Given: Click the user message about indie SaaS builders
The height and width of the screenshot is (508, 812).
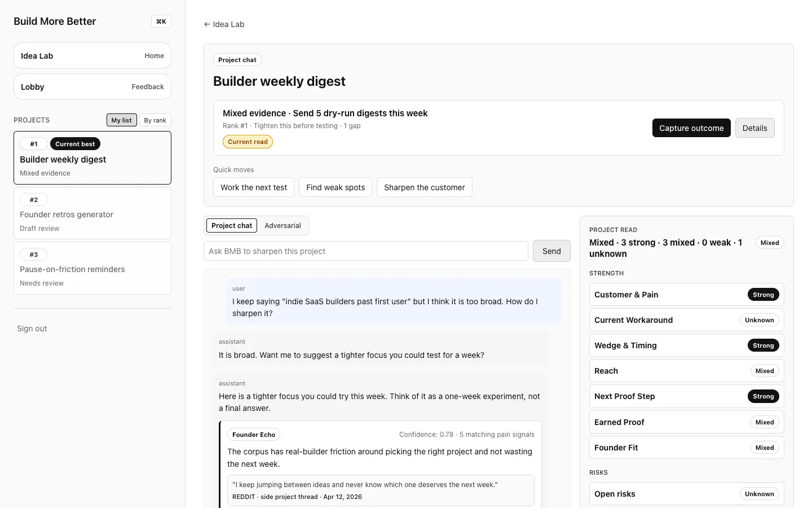Looking at the screenshot, I should tap(394, 301).
